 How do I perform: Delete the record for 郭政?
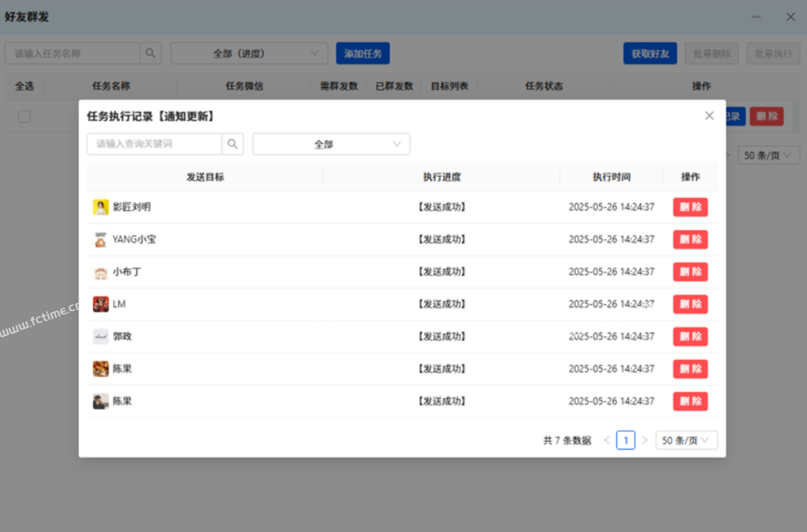point(691,336)
